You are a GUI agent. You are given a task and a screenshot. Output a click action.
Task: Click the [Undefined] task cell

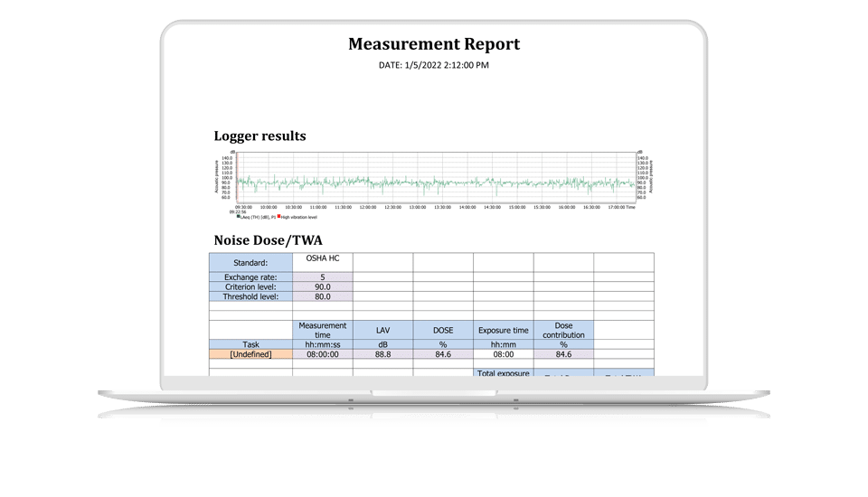click(251, 355)
